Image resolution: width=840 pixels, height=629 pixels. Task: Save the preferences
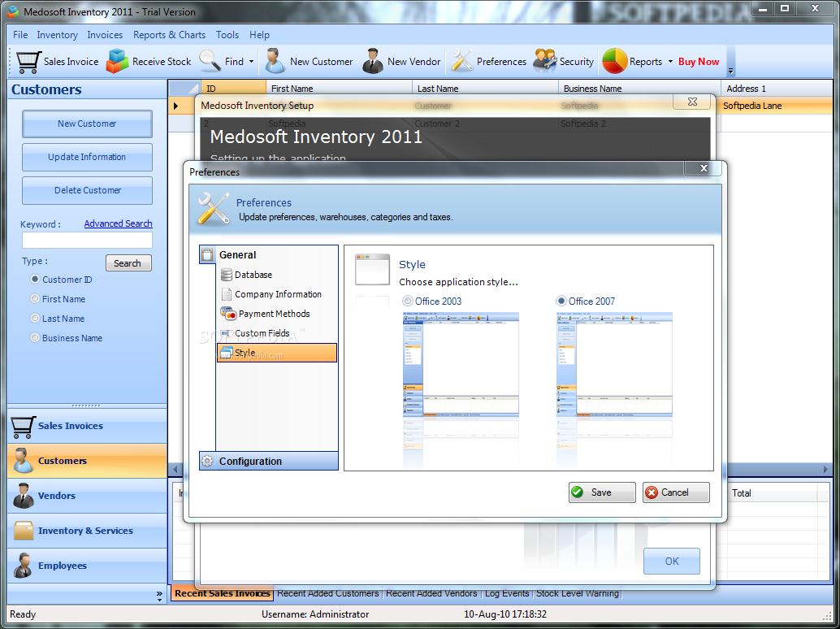[x=602, y=492]
